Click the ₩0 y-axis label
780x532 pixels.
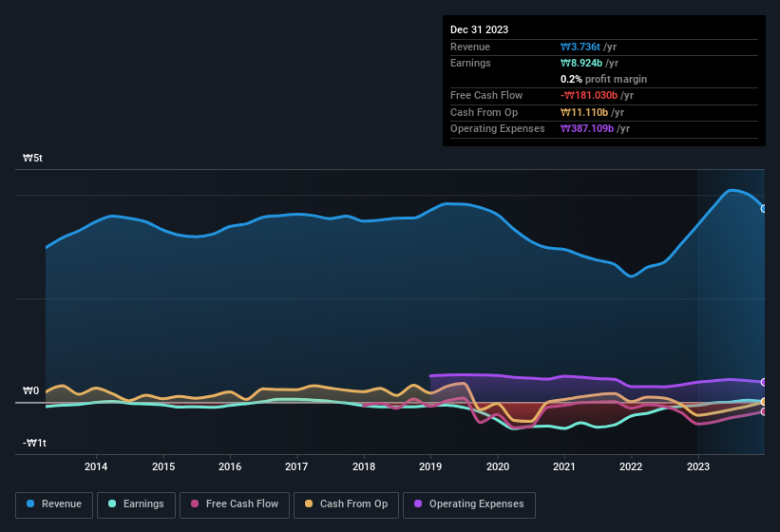(x=30, y=390)
